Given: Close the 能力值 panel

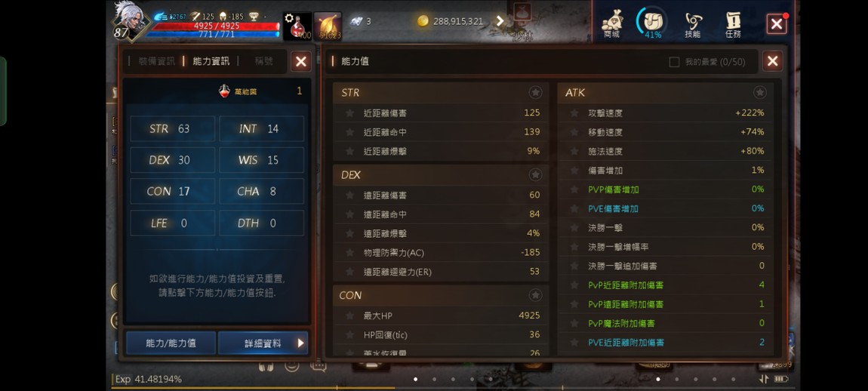Looking at the screenshot, I should 772,61.
